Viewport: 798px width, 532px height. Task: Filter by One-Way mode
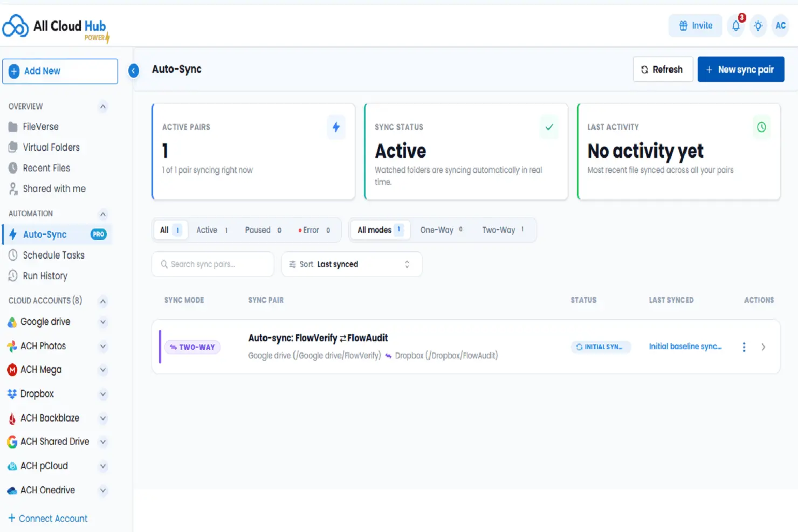[x=442, y=230]
